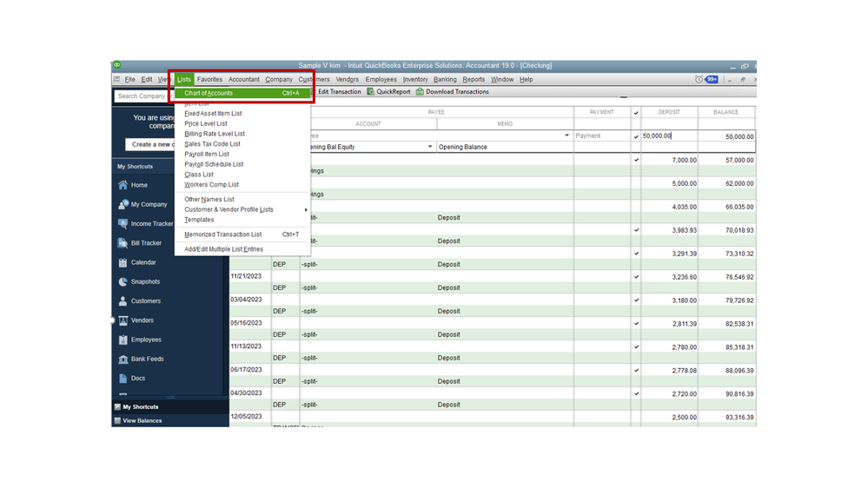The height and width of the screenshot is (488, 868).
Task: Click the Edit Transaction button
Action: click(339, 92)
